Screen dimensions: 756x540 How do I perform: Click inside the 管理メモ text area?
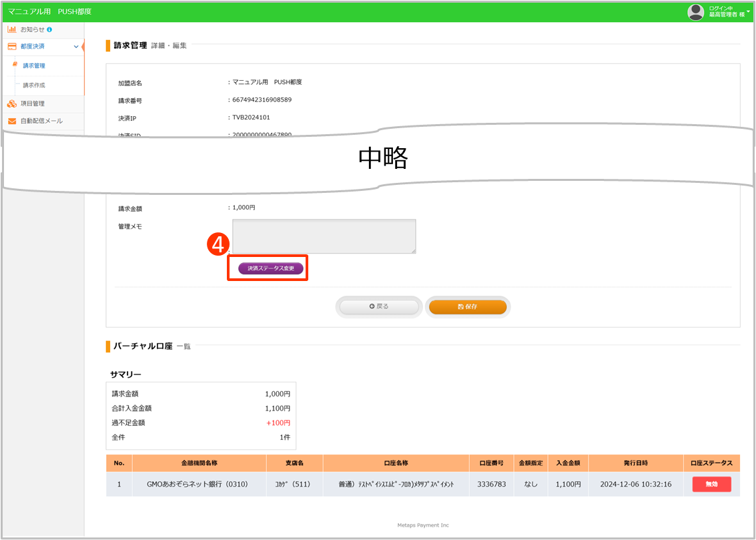(x=324, y=236)
